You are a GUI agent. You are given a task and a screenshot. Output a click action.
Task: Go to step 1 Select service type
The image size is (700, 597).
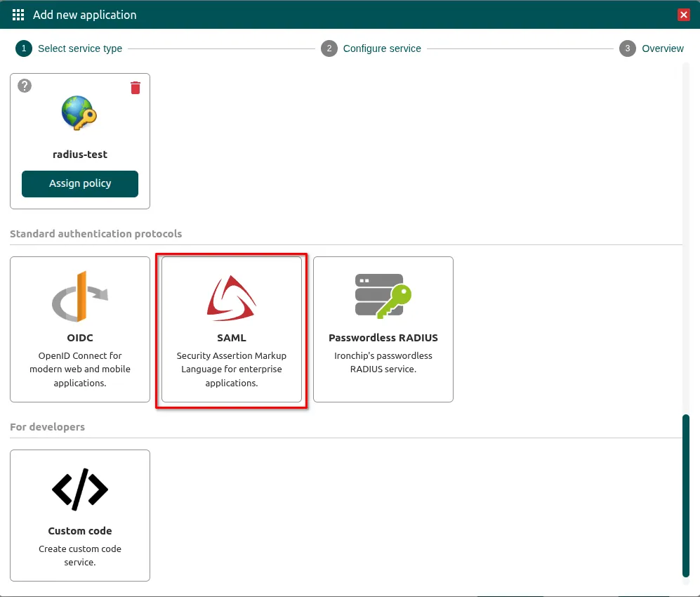[x=69, y=48]
